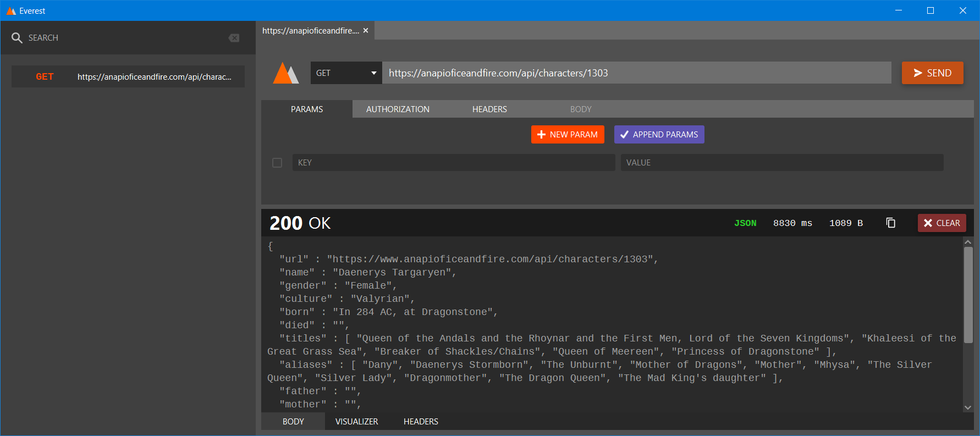This screenshot has height=436, width=980.
Task: Select the request Body tab
Action: point(581,109)
